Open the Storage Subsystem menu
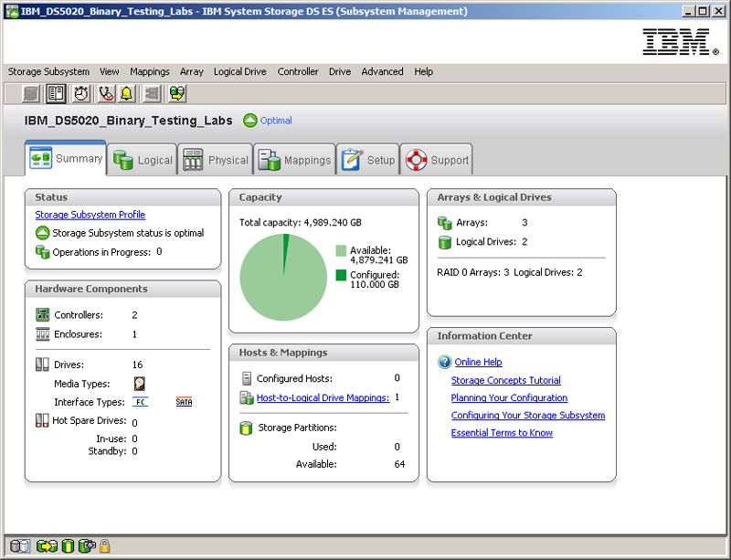The image size is (731, 560). point(48,71)
